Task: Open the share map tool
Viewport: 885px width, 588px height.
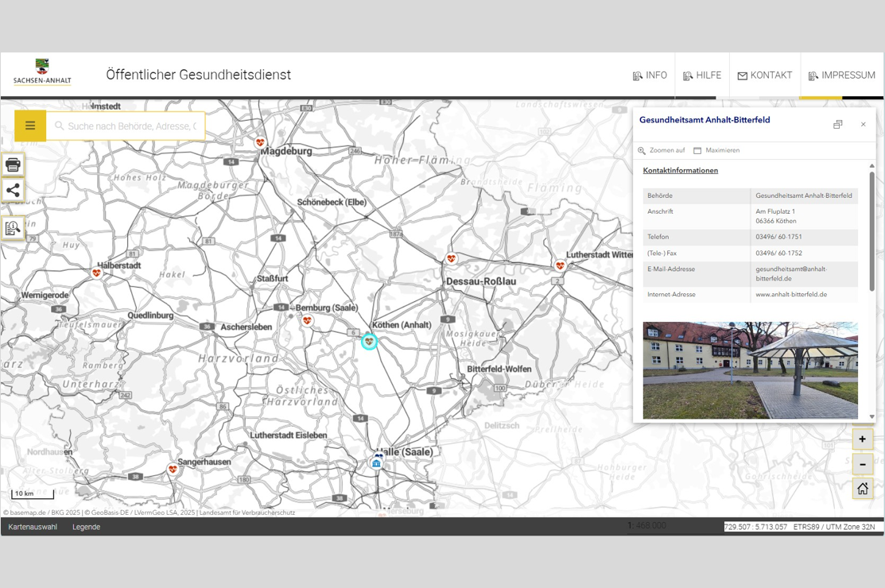Action: [13, 190]
